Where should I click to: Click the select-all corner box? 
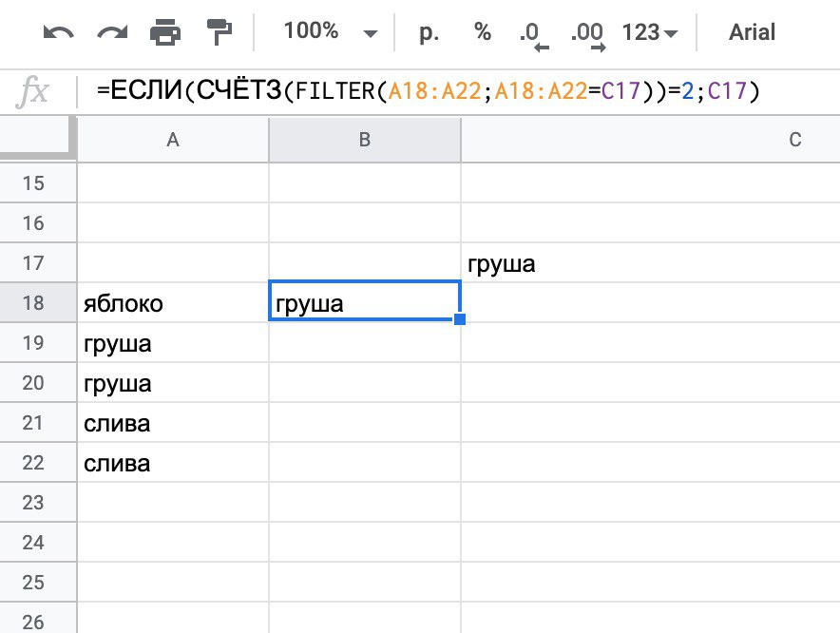[38, 140]
